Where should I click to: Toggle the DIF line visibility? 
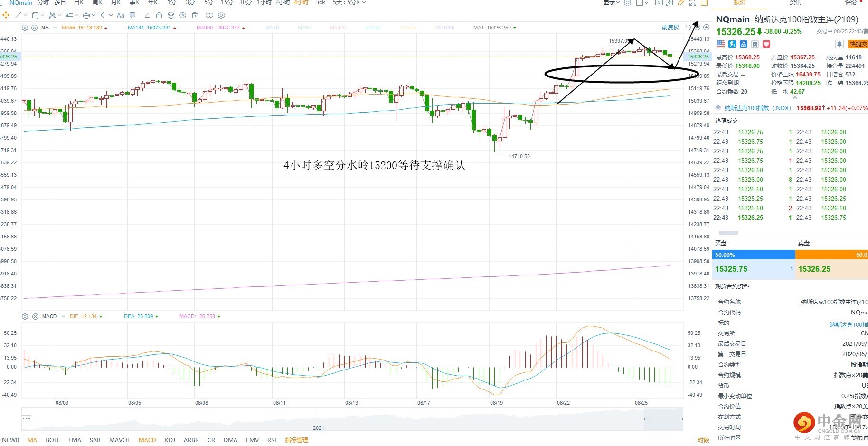click(x=85, y=316)
